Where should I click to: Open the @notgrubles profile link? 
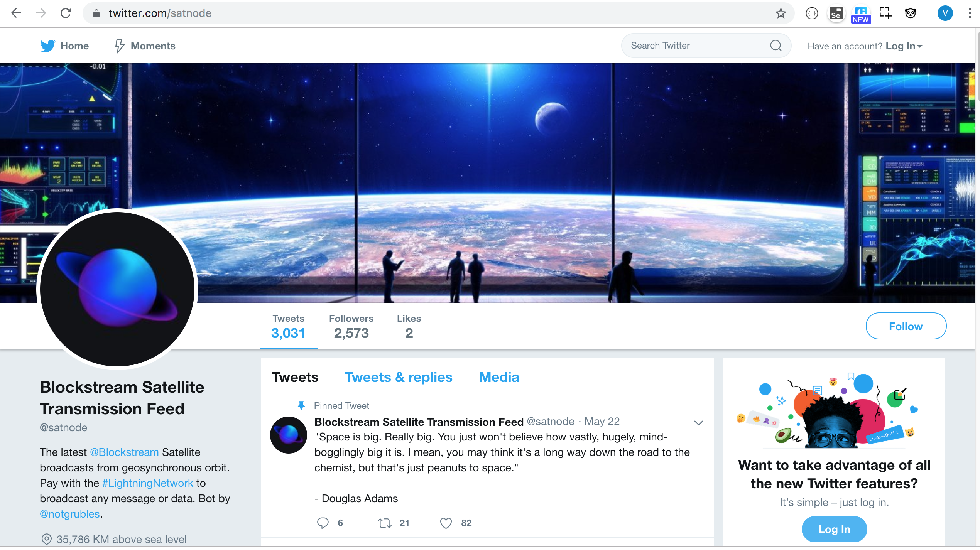(70, 514)
